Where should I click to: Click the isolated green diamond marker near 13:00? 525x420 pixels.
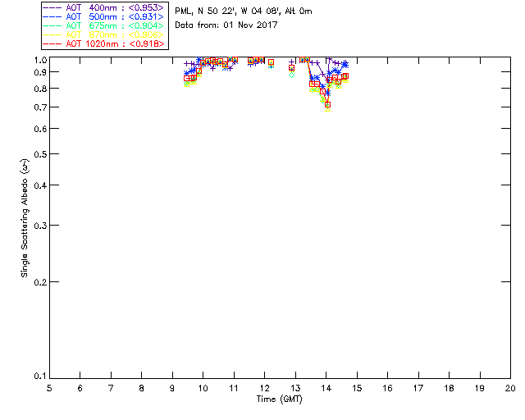tap(292, 75)
